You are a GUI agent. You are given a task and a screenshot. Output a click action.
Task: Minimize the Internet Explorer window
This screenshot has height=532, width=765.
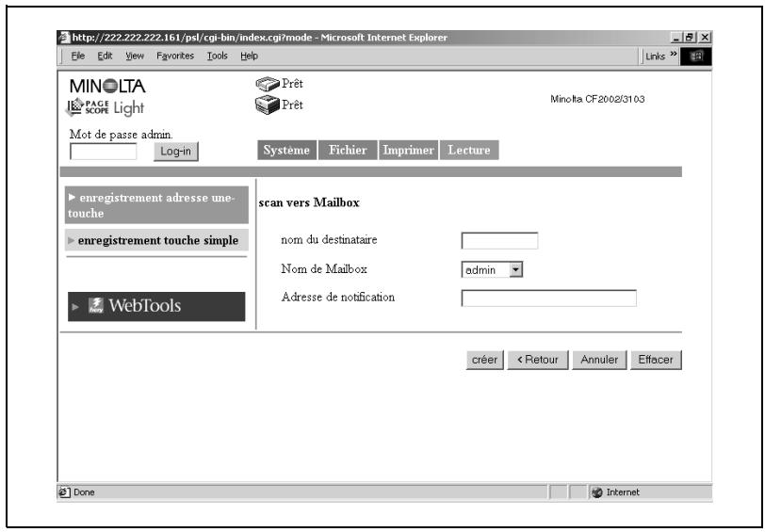point(675,38)
